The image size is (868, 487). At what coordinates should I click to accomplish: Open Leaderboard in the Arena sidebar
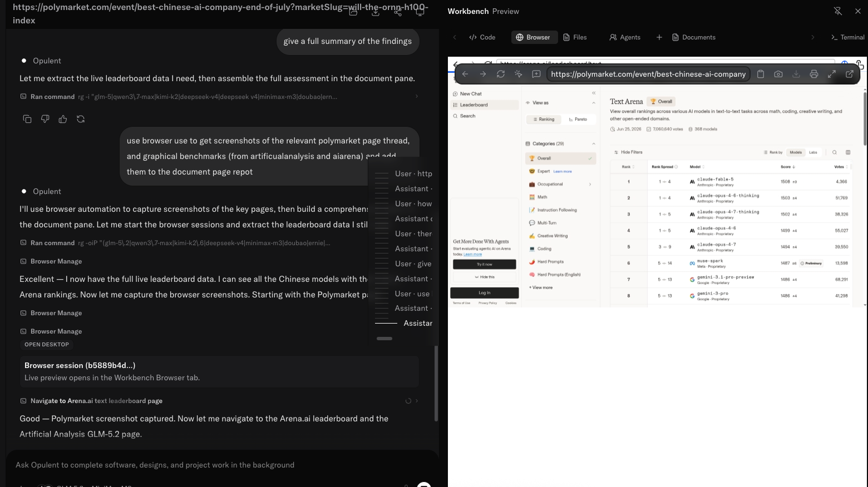485,105
